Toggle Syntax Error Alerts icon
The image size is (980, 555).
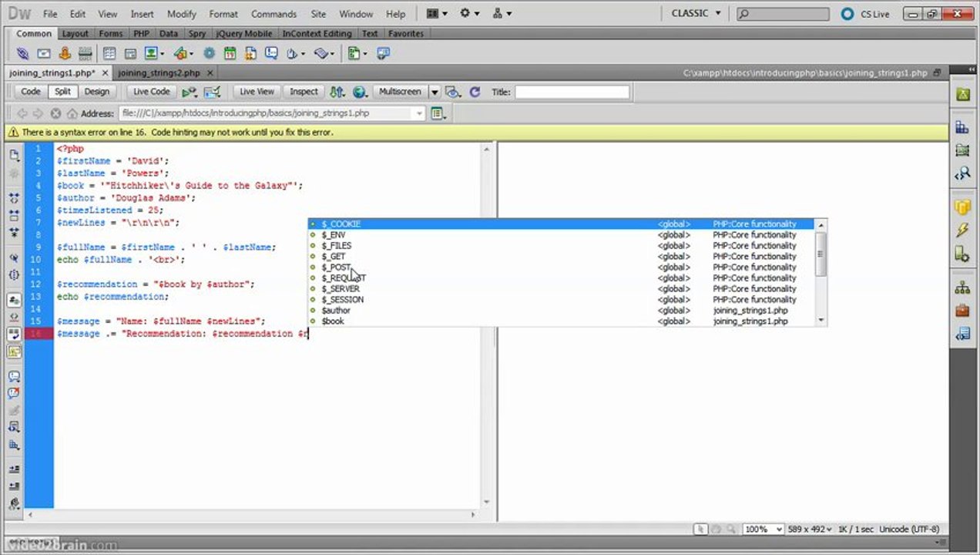(14, 351)
